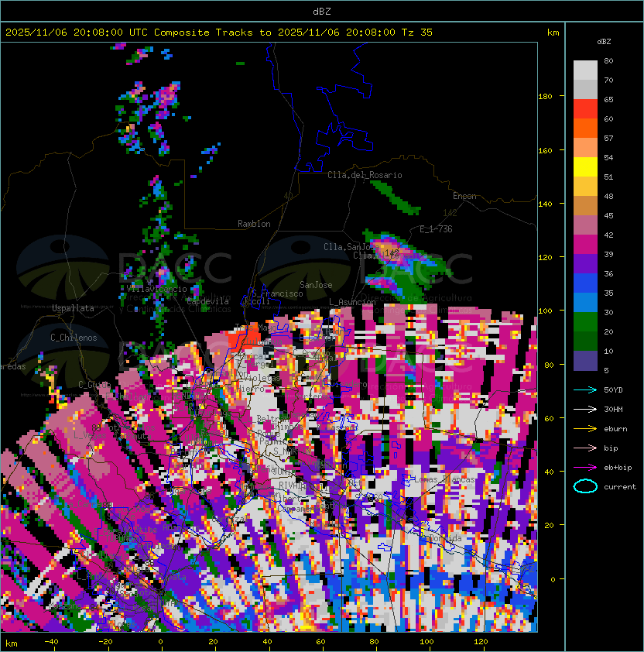Select the light gray 70-80 dBZ swatch
Image resolution: width=644 pixels, height=652 pixels.
(x=585, y=70)
